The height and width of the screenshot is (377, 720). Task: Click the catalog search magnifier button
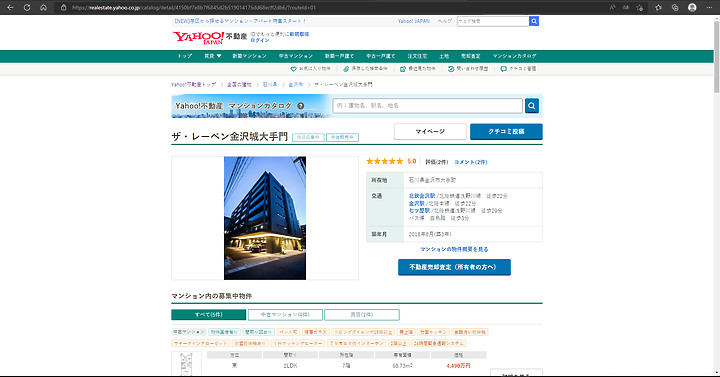(532, 106)
